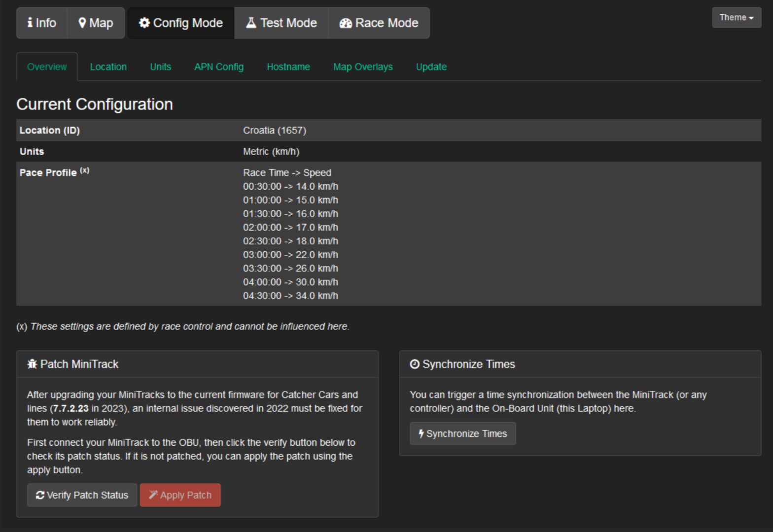The height and width of the screenshot is (532, 773).
Task: Switch to the Update tab
Action: click(x=431, y=67)
